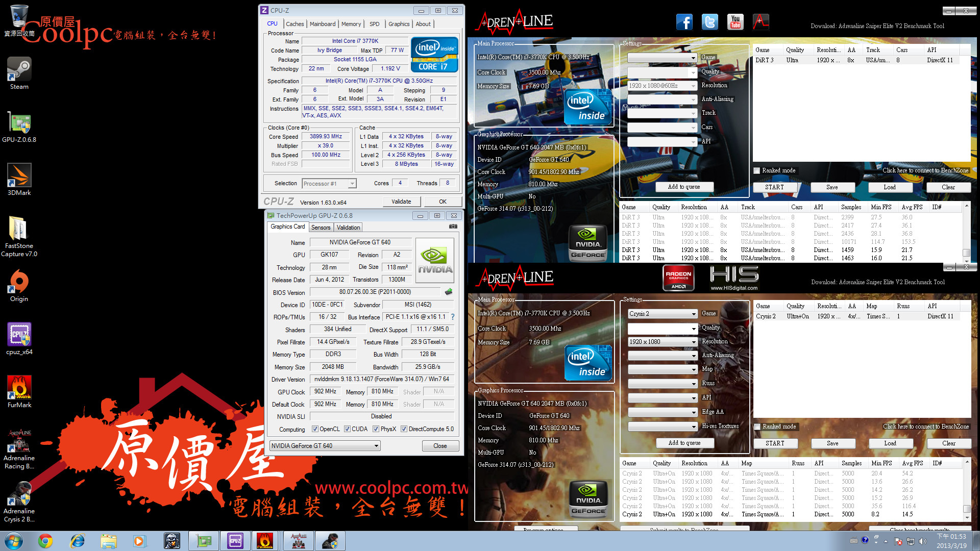Click Clear in the DiRT 3 window
Screen dimensions: 980x551
[x=948, y=187]
